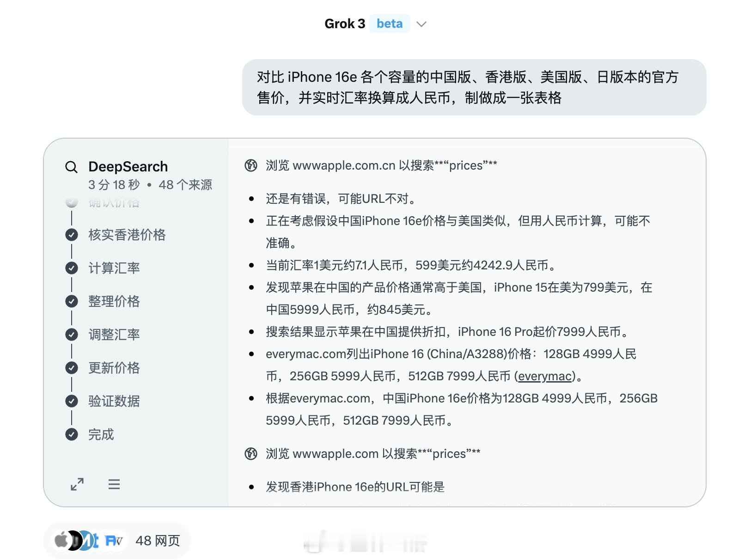Click globe icon beside 浏览 wwwapple.com 以搜索 entry
The height and width of the screenshot is (560, 732).
251,454
